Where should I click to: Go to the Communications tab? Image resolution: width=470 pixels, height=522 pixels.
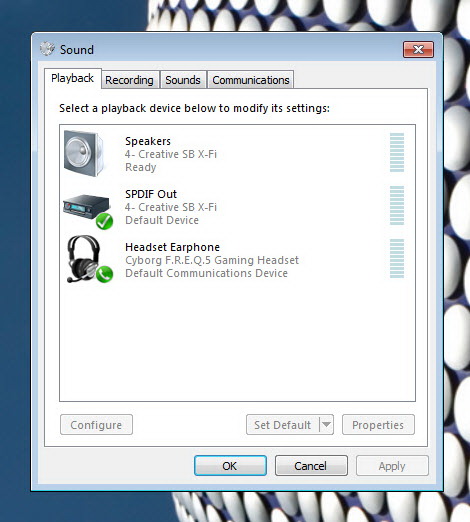[x=251, y=80]
